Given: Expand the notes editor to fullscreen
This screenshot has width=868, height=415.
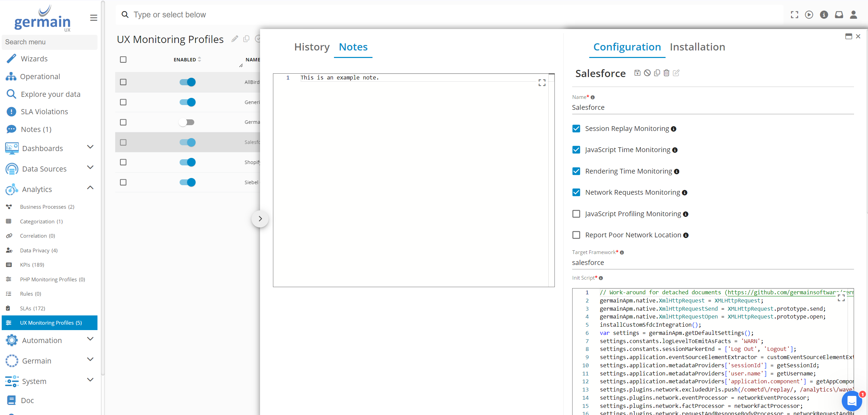Looking at the screenshot, I should tap(542, 83).
